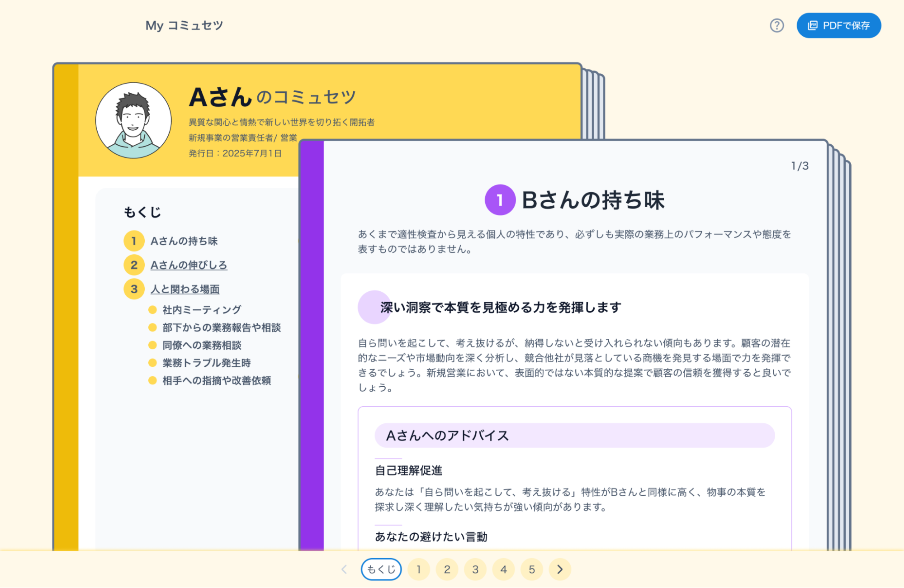
Task: Open the 人と関わる場面 link
Action: tap(185, 289)
